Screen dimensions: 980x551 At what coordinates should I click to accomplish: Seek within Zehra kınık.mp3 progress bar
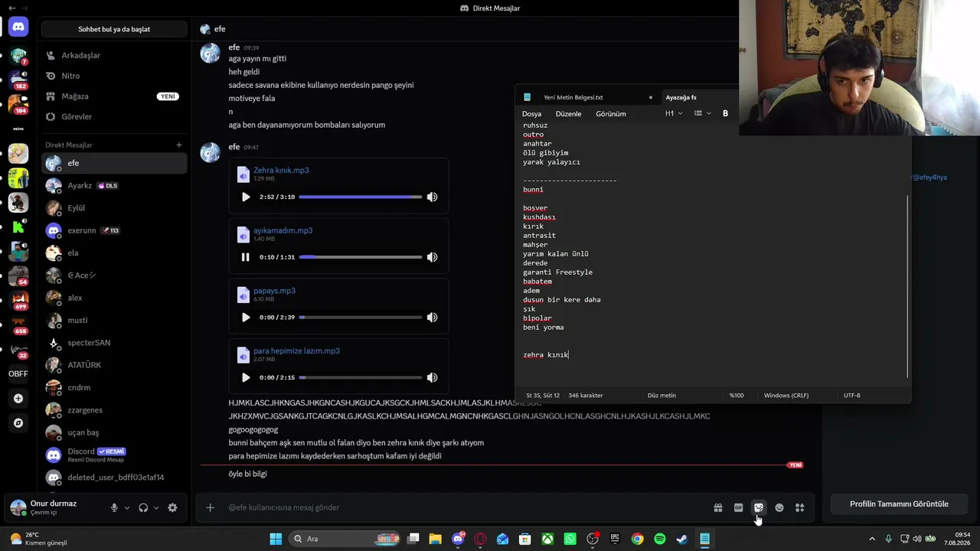[x=361, y=197]
